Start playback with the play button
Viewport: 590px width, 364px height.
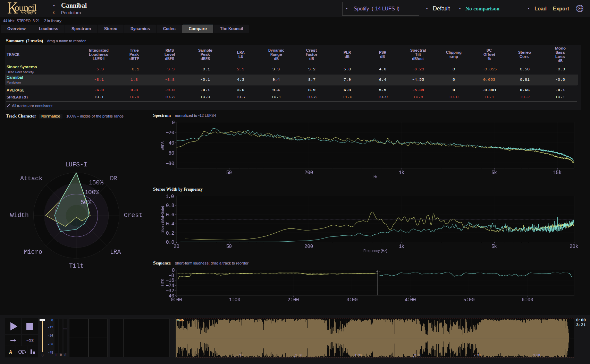tap(14, 326)
